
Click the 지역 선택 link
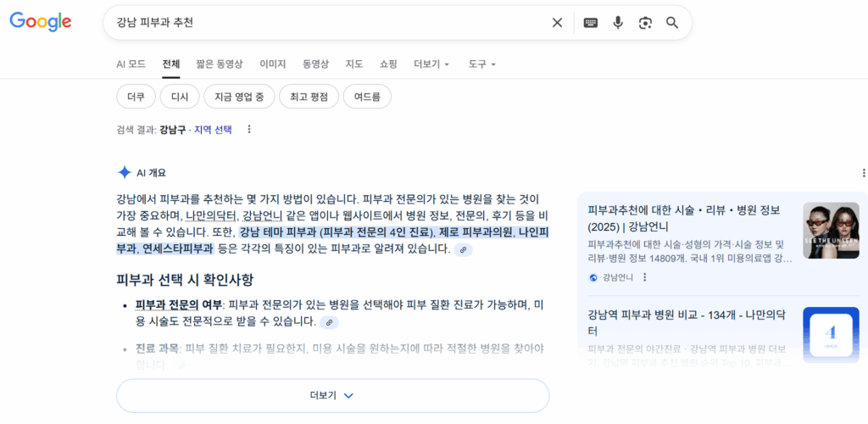point(213,130)
